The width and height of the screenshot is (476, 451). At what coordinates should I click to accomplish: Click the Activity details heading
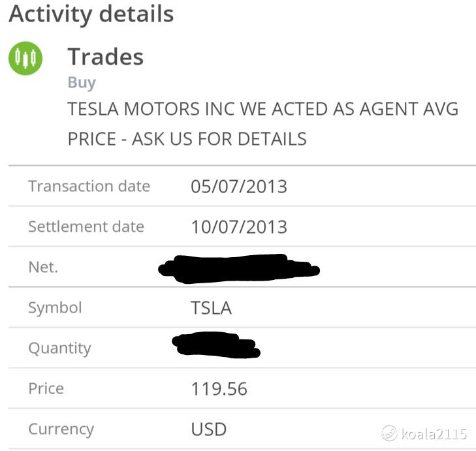tap(91, 14)
